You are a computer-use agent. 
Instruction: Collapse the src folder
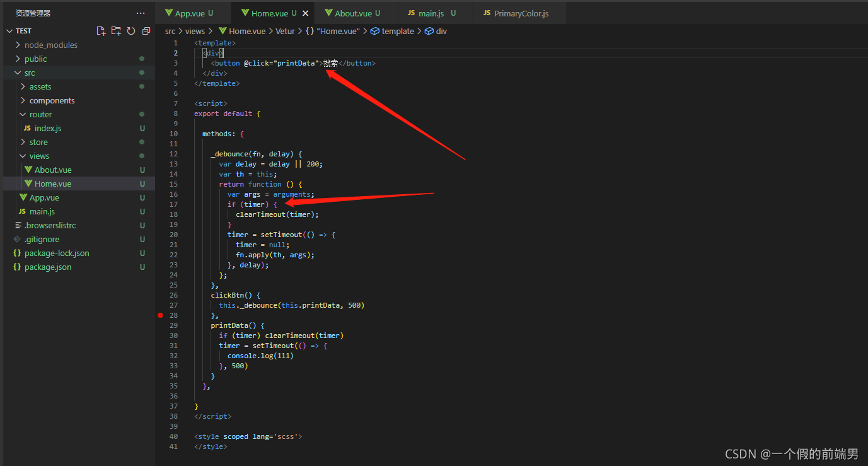pyautogui.click(x=18, y=73)
